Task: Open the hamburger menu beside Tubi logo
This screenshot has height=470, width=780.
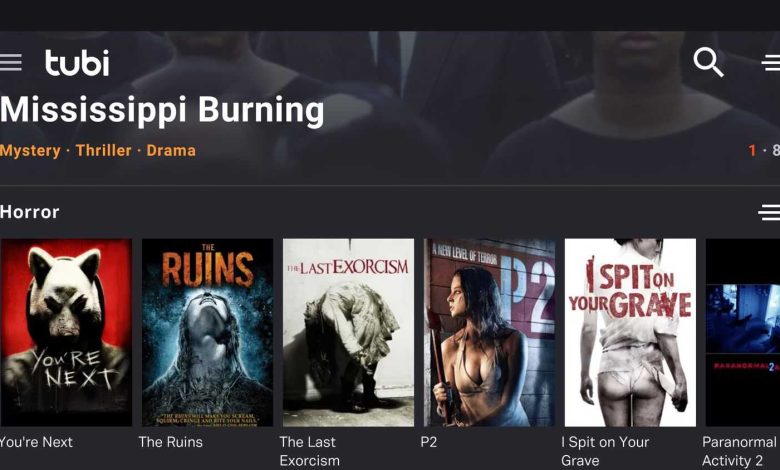Action: 10,63
